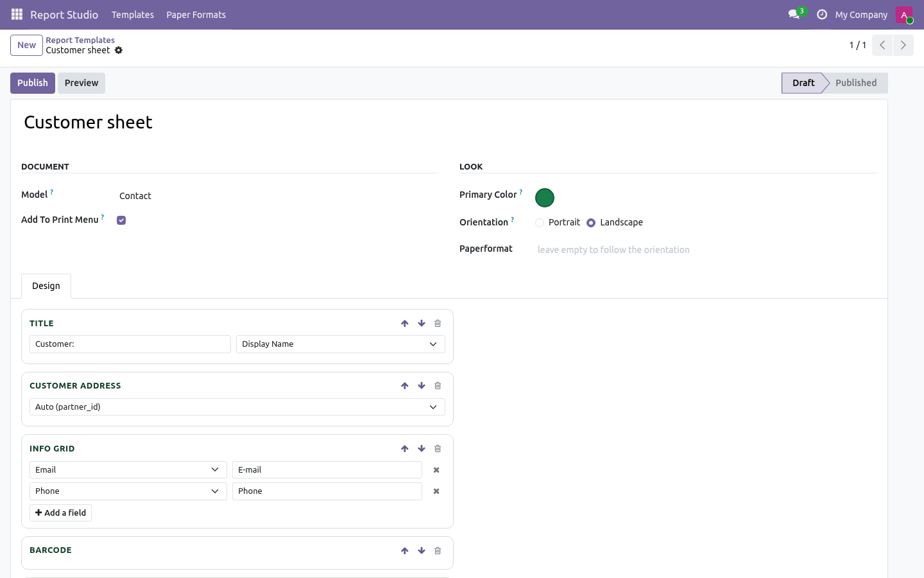Set status to Draft
The width and height of the screenshot is (924, 578).
[803, 83]
